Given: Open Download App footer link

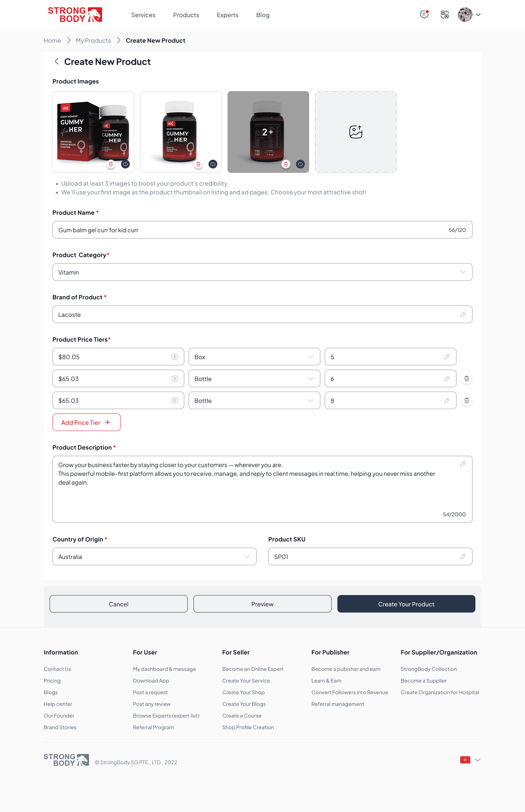Looking at the screenshot, I should (151, 681).
